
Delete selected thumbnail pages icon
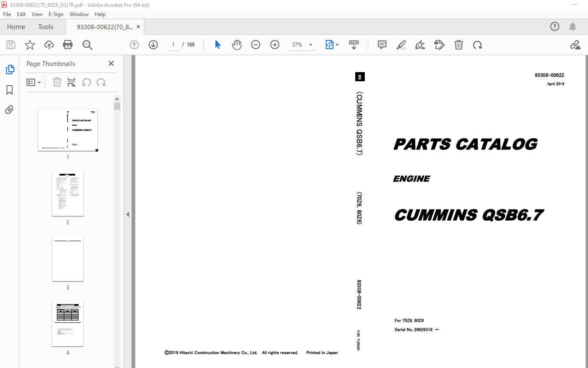(x=57, y=82)
